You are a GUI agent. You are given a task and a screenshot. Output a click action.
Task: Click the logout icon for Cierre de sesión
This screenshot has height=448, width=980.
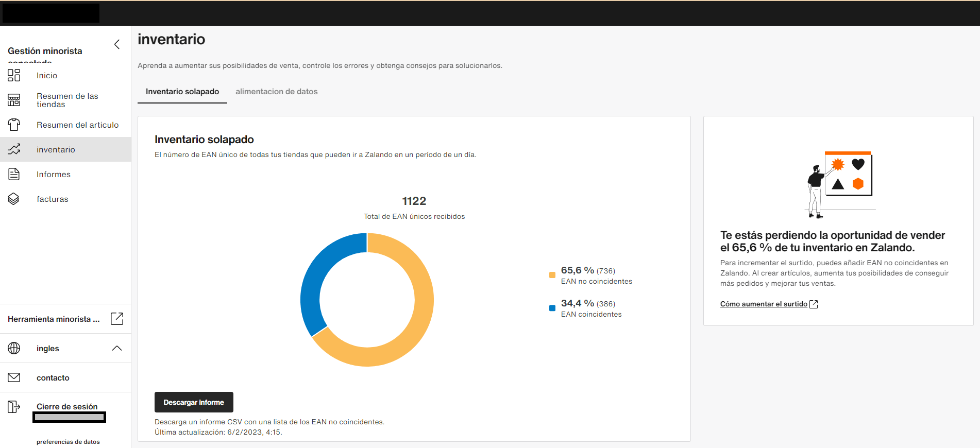(x=14, y=407)
